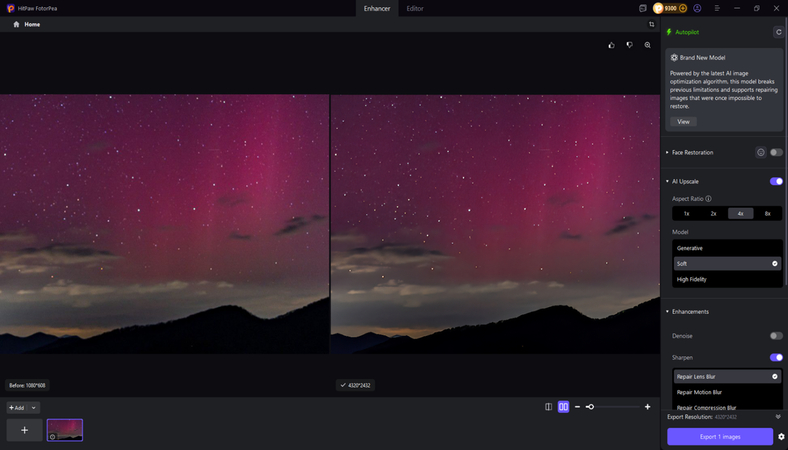Open export settings gear icon

coord(781,436)
